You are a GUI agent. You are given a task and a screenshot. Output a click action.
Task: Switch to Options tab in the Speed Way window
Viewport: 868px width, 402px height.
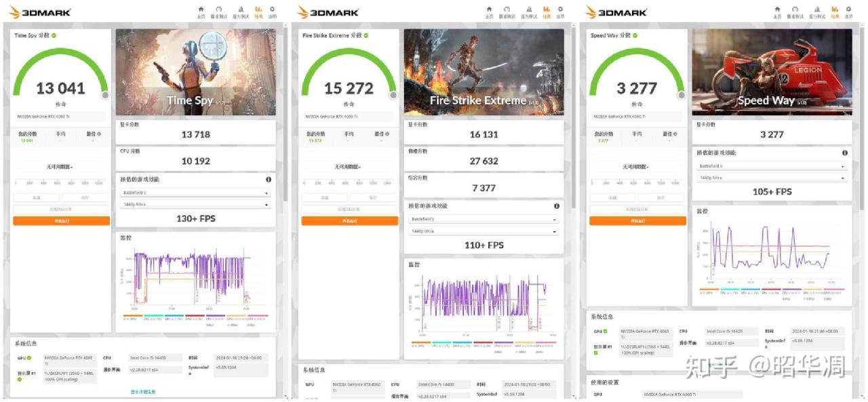(849, 12)
